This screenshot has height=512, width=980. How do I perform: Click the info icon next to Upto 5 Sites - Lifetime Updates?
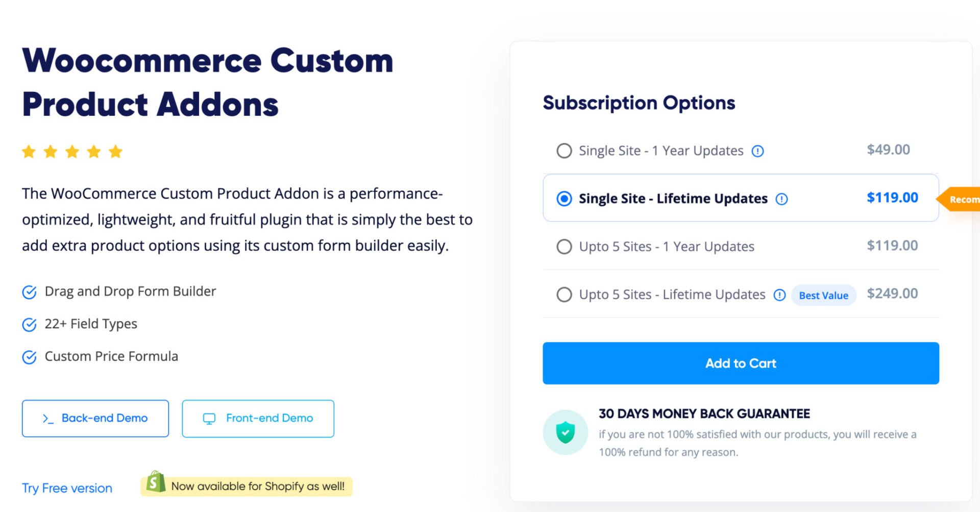coord(779,295)
